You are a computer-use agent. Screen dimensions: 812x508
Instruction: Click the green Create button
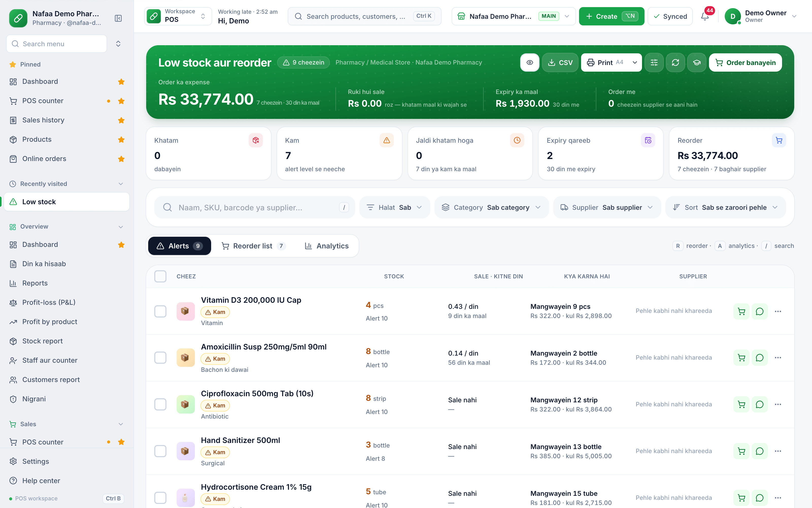point(611,16)
